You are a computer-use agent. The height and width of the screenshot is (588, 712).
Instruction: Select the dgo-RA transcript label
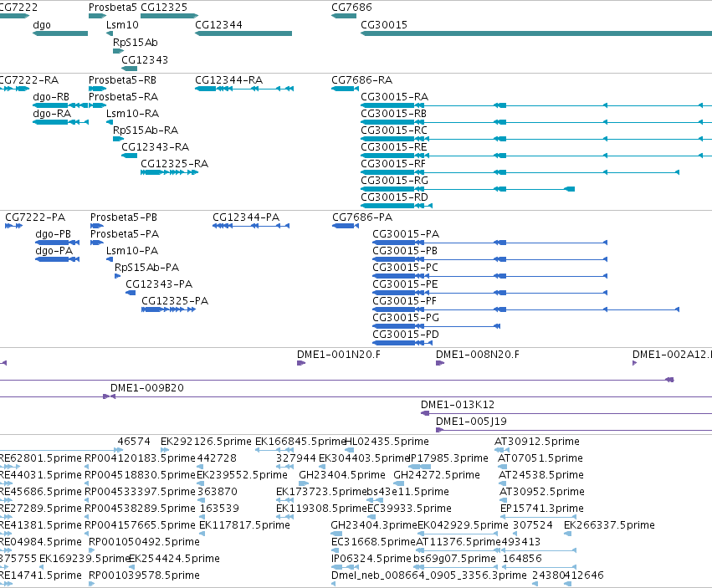(x=52, y=114)
